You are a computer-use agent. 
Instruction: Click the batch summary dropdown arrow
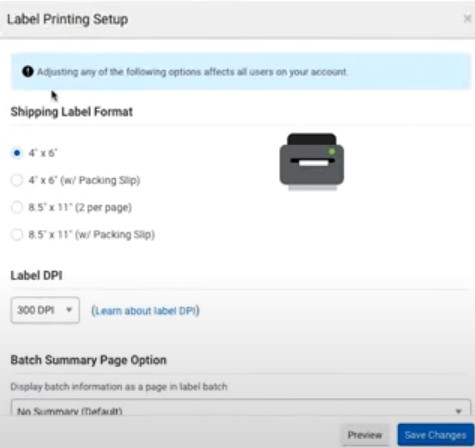tap(459, 411)
